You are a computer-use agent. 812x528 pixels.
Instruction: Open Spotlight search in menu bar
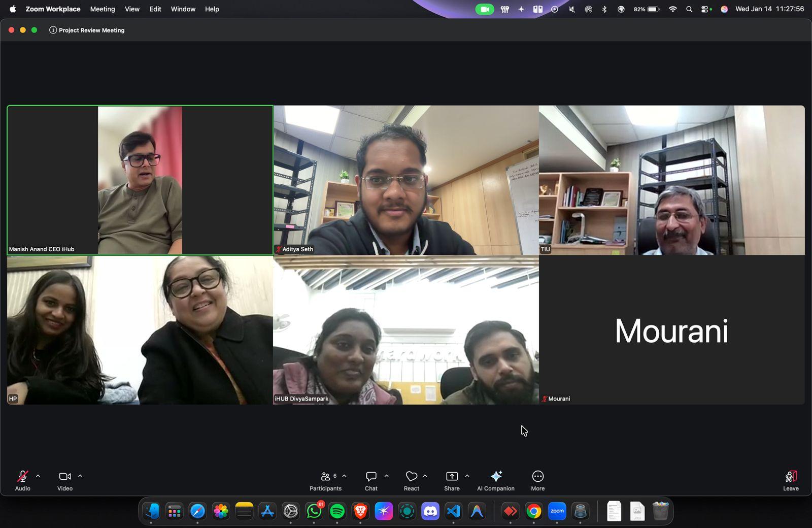click(689, 9)
